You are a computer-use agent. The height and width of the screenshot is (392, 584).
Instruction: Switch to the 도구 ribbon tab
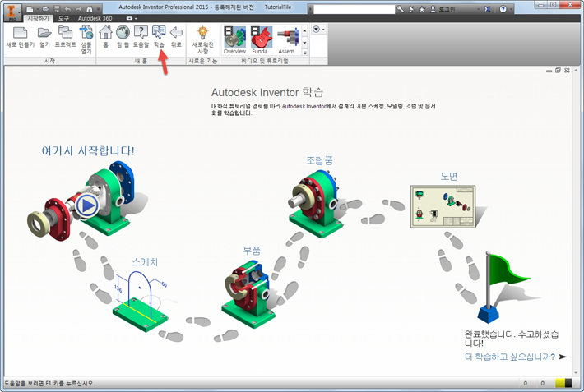[x=63, y=18]
